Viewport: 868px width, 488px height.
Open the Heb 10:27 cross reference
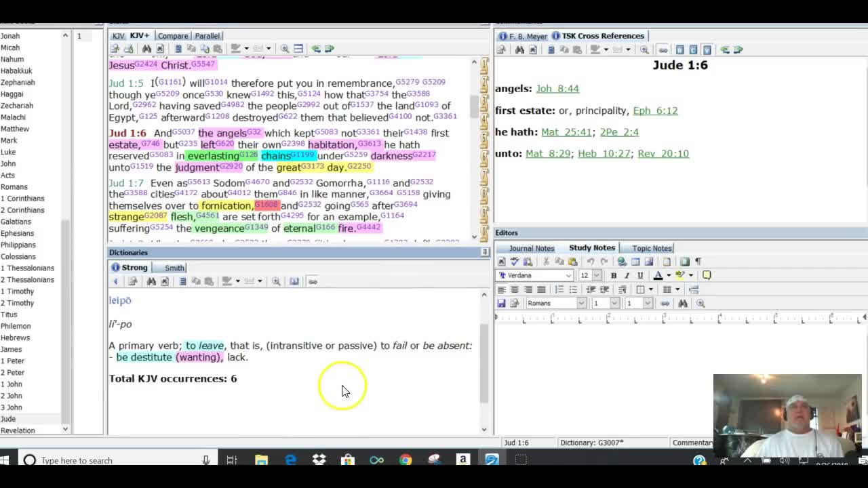pos(604,154)
